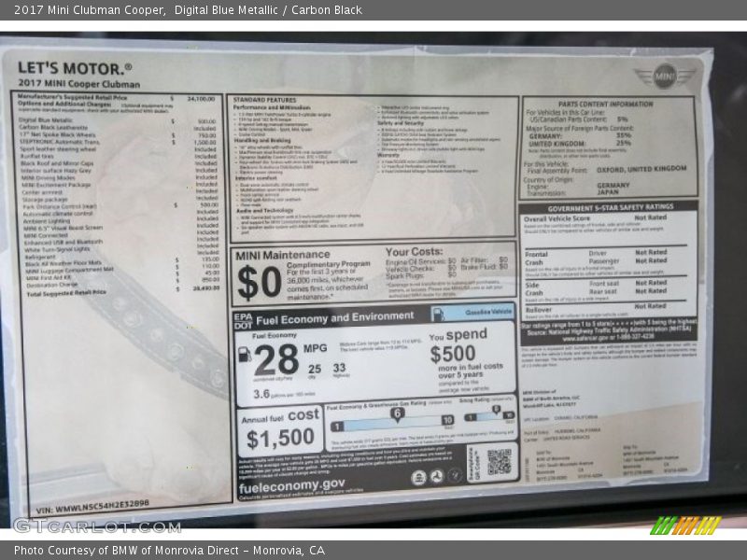
Task: Click the large 28 MPG figure
Action: tap(276, 359)
